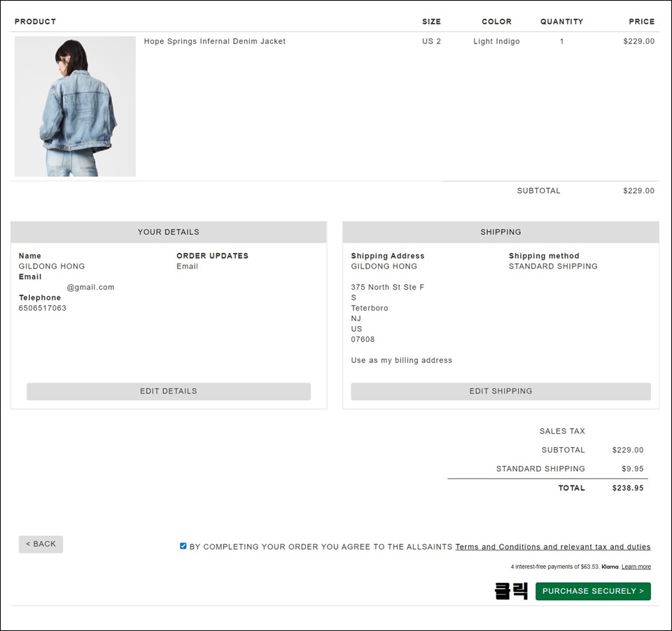Screen dimensions: 672x631
Task: Click the YOUR DETAILS panel header
Action: click(169, 232)
